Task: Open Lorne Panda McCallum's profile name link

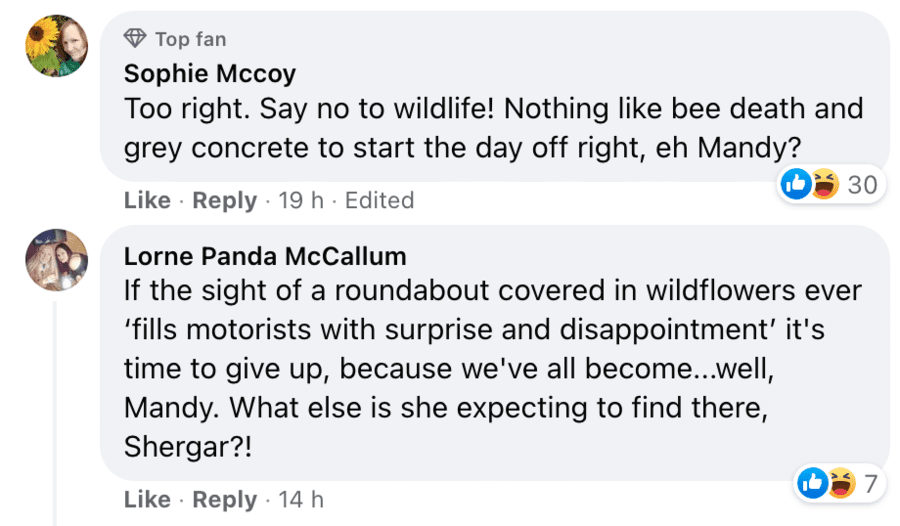Action: pos(265,256)
